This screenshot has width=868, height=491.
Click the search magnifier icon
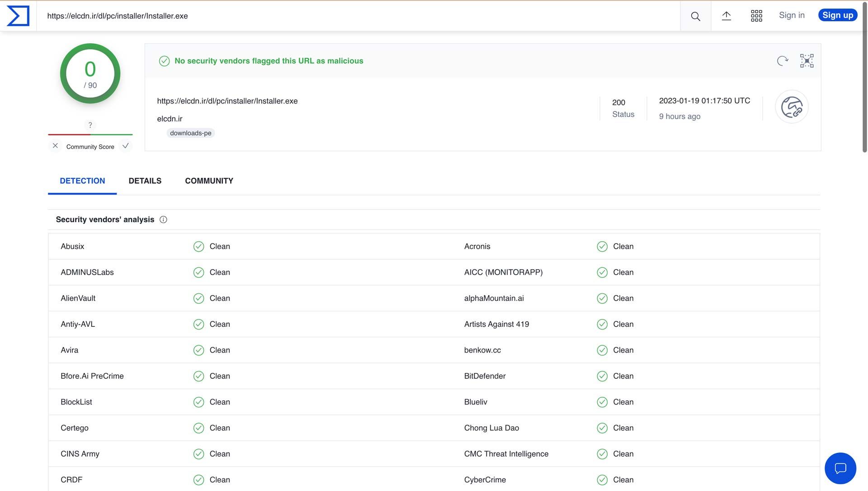point(695,16)
